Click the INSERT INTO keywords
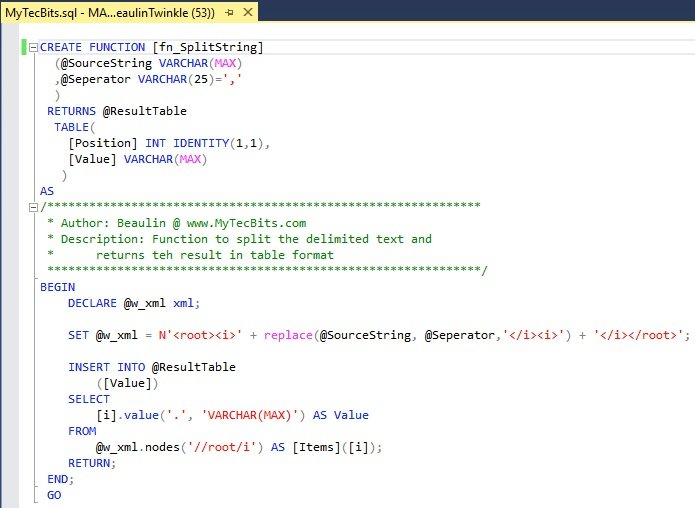The height and width of the screenshot is (508, 695). point(106,367)
